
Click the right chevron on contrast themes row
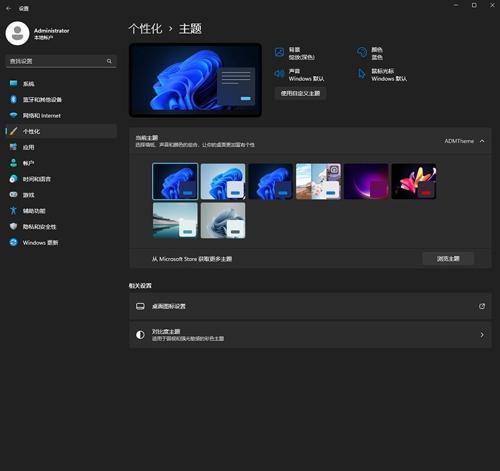point(482,335)
